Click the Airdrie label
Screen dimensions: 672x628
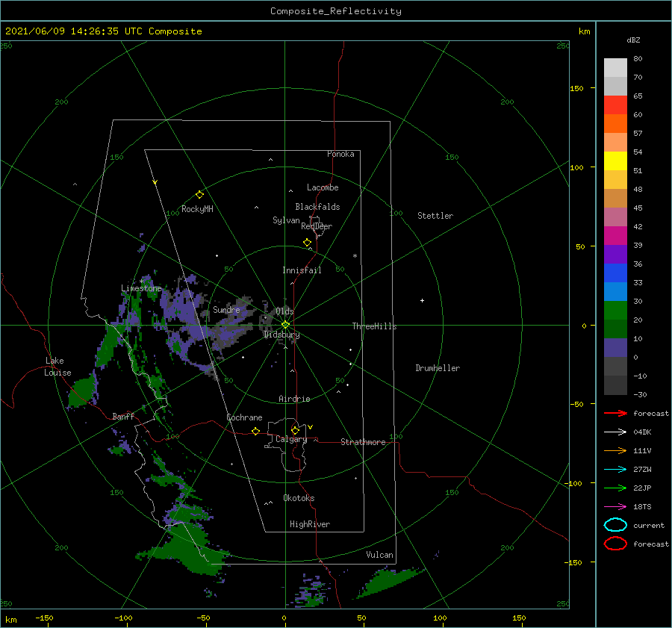point(294,399)
